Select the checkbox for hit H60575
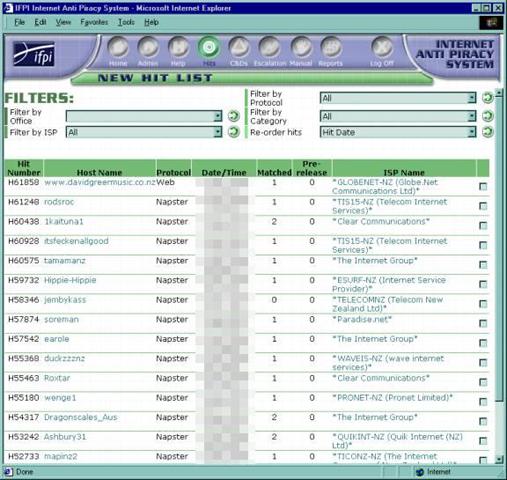 pyautogui.click(x=483, y=265)
